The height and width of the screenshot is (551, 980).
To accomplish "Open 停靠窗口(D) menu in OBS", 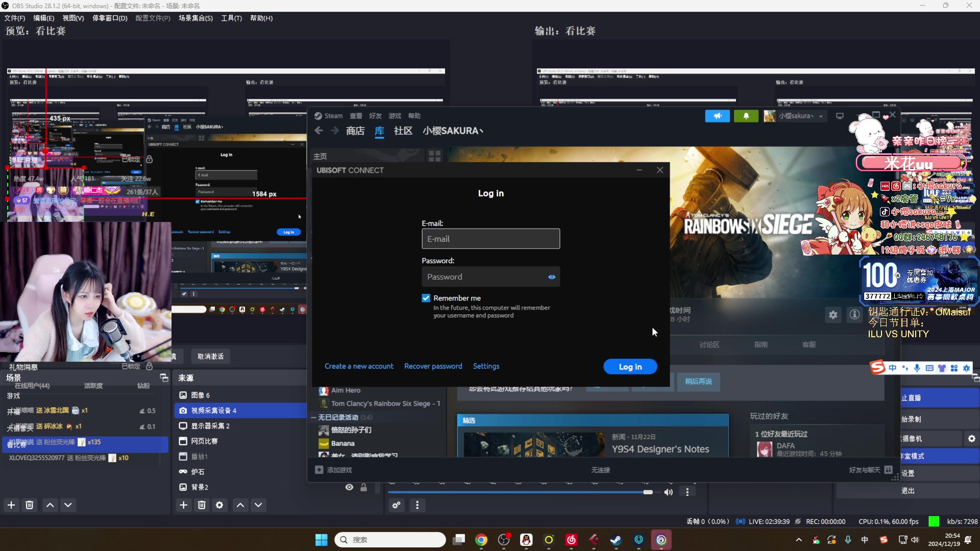I will tap(110, 18).
